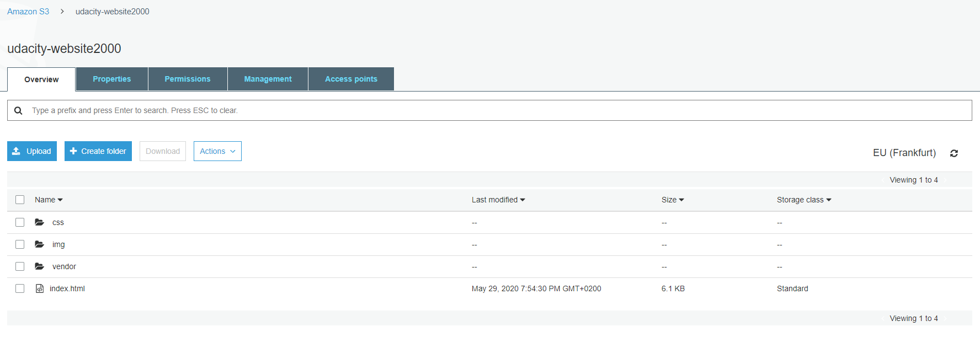The height and width of the screenshot is (337, 980).
Task: Open the index.html file link
Action: (67, 288)
